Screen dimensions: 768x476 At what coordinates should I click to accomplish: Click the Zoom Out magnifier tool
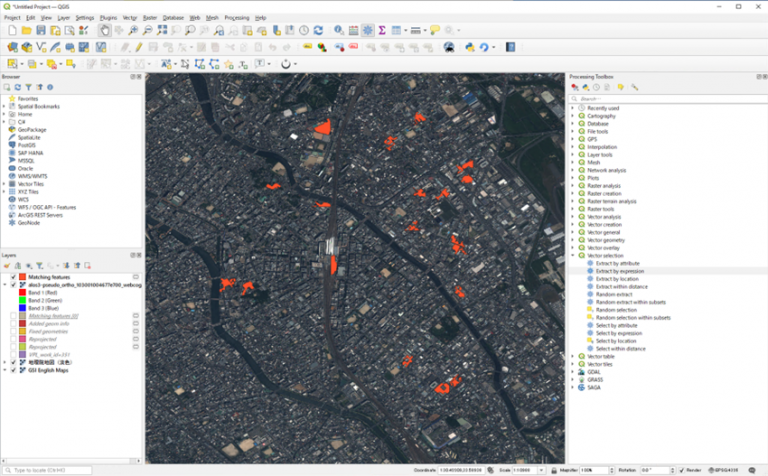147,30
